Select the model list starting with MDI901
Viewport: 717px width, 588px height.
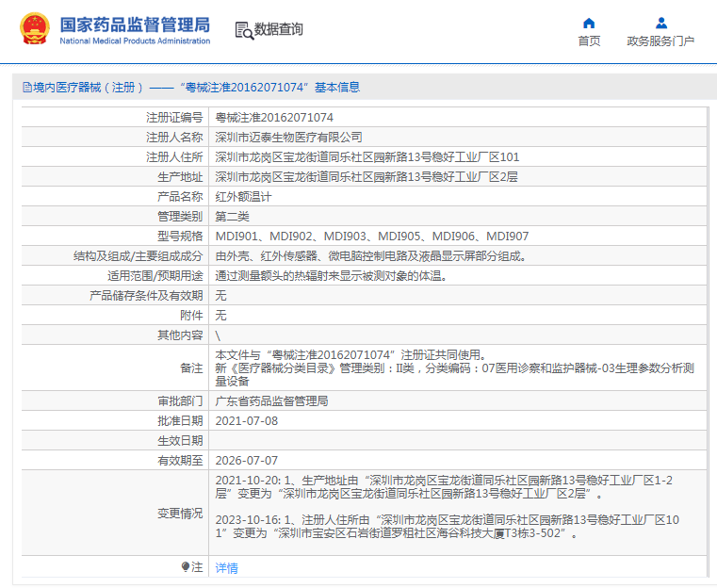(x=372, y=236)
